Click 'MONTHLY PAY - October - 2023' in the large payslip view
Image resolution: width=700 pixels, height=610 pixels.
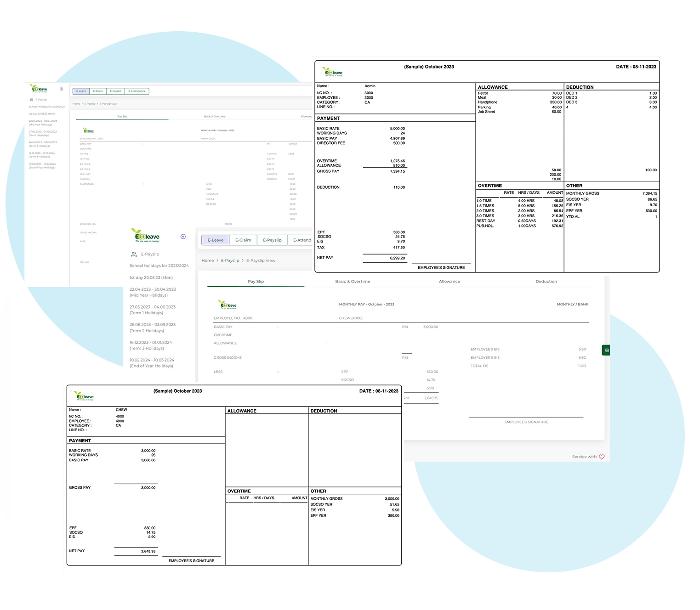pyautogui.click(x=366, y=304)
